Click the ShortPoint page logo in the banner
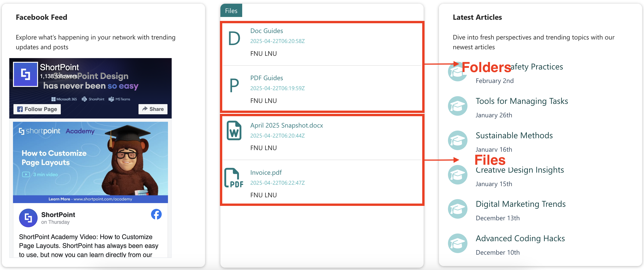Viewport: 644px width, 270px height. [x=26, y=74]
